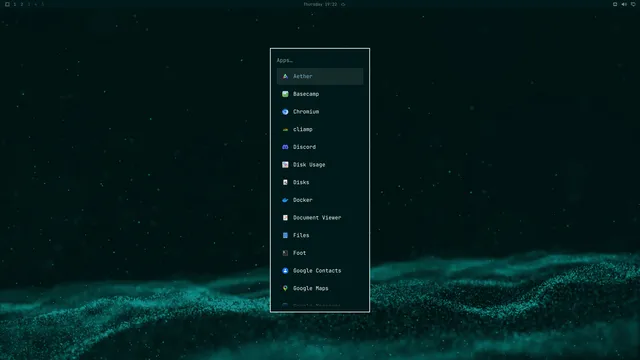Click the clock in the top bar

(x=320, y=4)
